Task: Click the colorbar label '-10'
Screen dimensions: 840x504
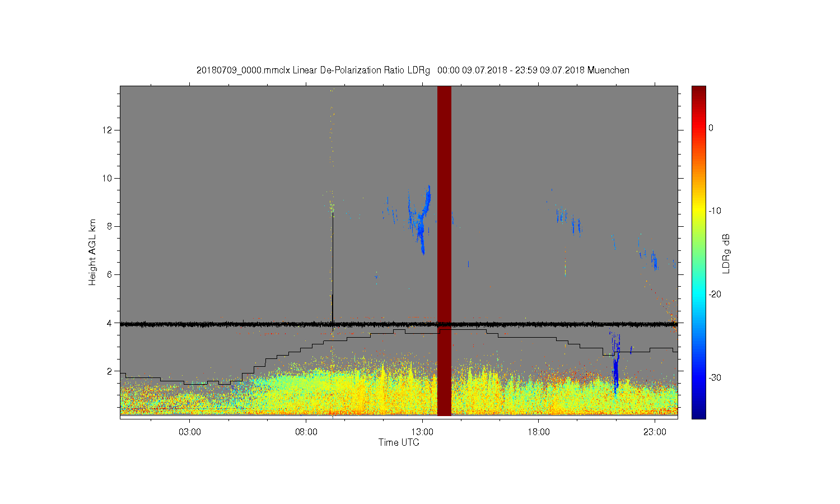Action: 715,211
